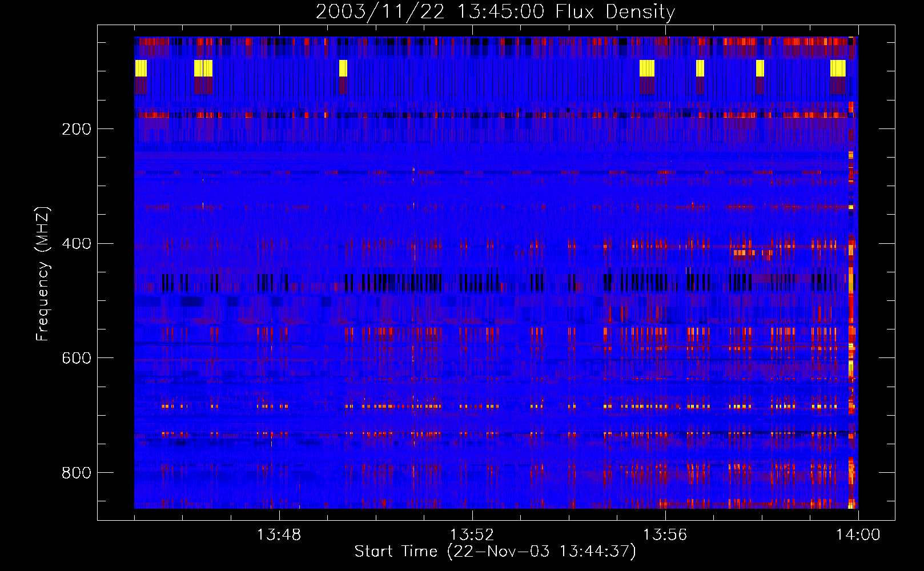924x571 pixels.
Task: Click the 13:48 time tick label
Action: click(x=279, y=535)
